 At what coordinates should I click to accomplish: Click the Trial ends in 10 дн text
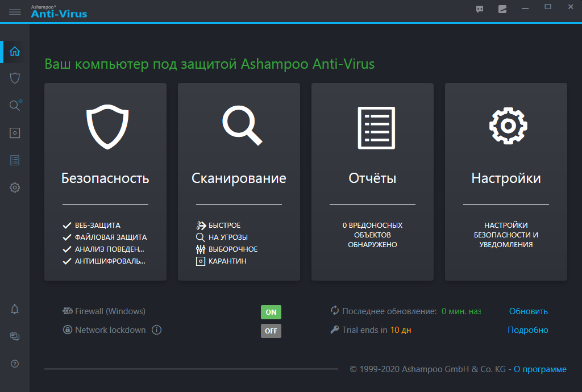click(x=376, y=330)
